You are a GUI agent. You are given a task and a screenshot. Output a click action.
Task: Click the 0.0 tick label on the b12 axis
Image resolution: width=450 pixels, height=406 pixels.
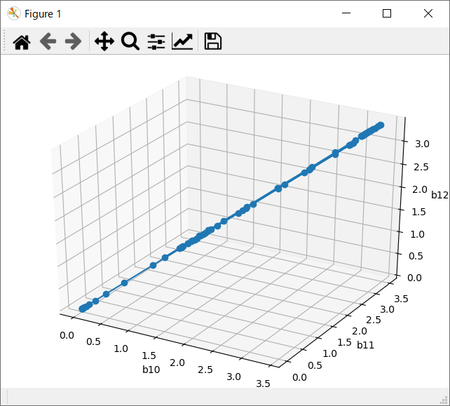coord(415,278)
